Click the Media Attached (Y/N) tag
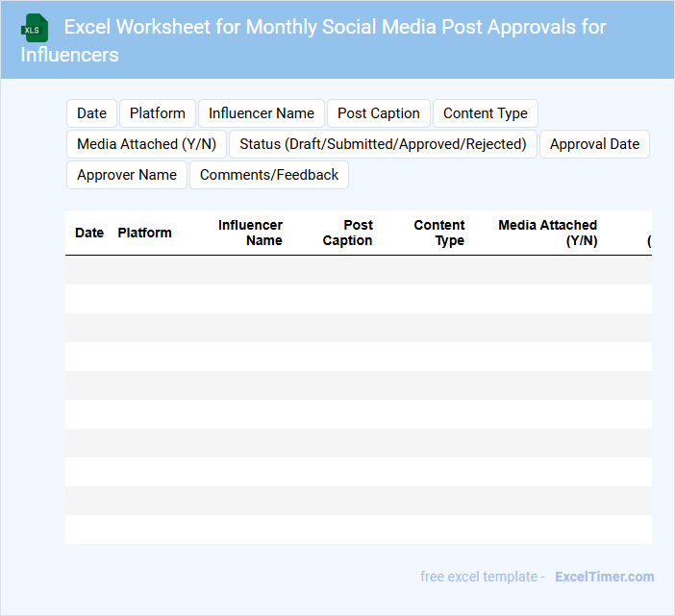 tap(146, 144)
